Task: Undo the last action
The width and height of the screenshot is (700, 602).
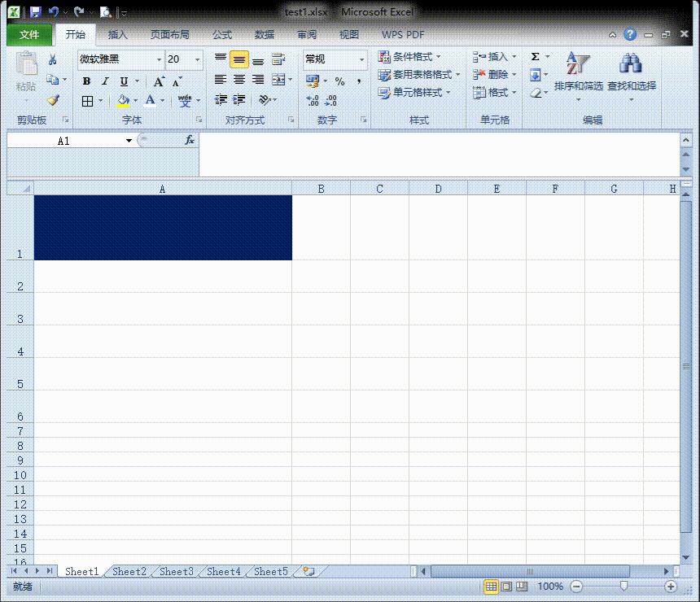Action: [54, 12]
